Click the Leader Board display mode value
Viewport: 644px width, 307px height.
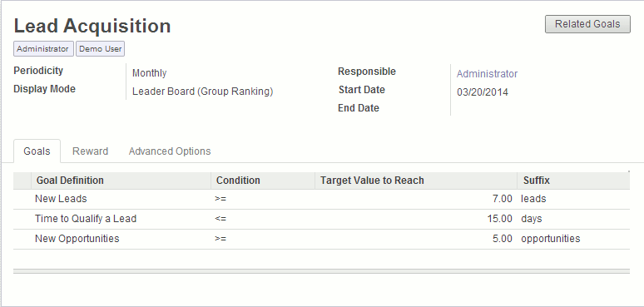(x=202, y=92)
